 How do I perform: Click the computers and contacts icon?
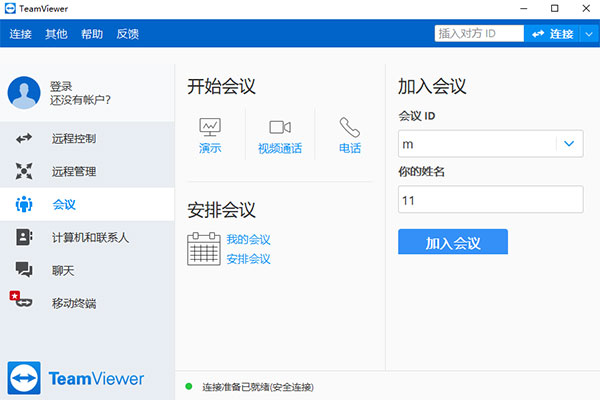[24, 237]
